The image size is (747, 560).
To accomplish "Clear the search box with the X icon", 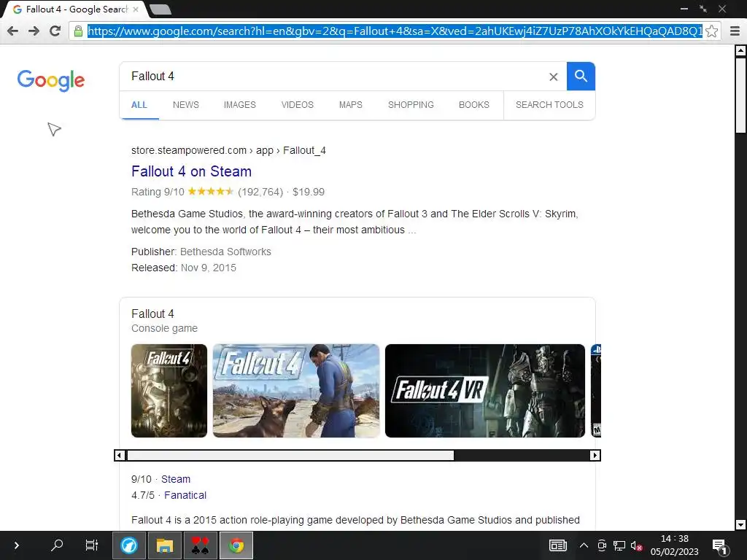I will click(x=553, y=77).
